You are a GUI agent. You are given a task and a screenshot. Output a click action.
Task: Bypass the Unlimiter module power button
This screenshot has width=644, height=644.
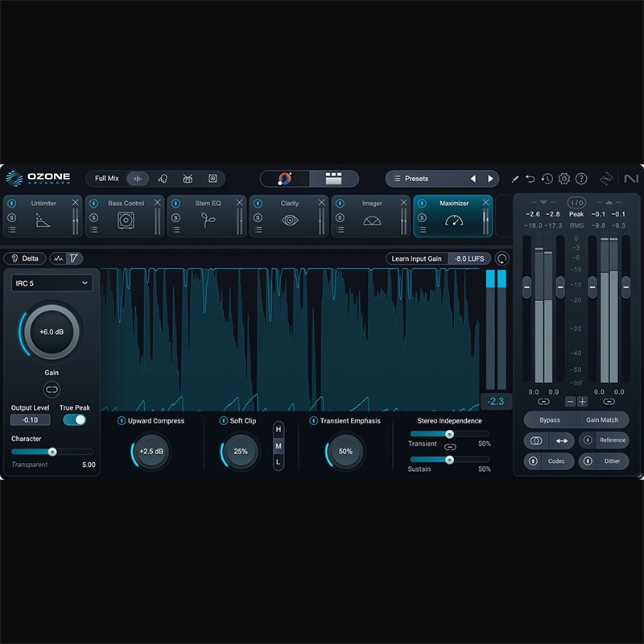click(12, 204)
